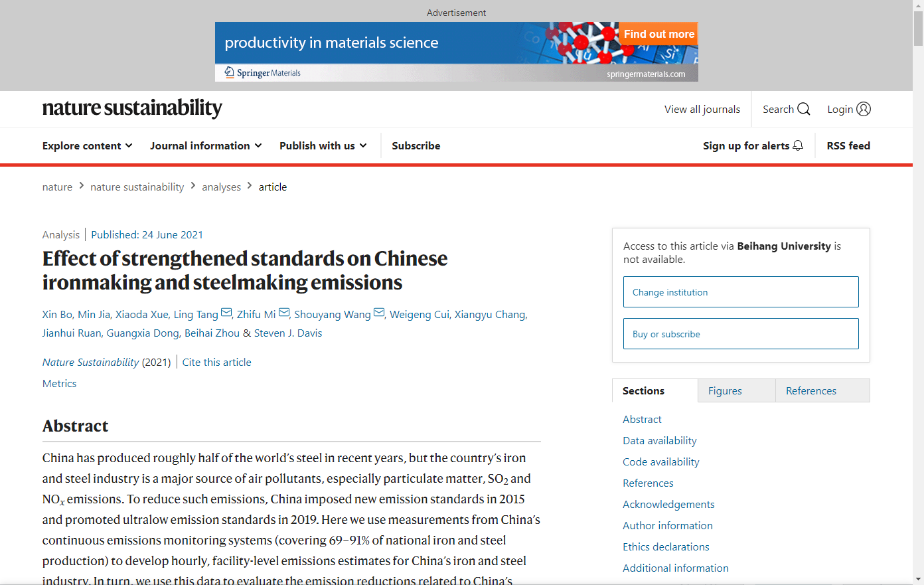
Task: Click the alerts bell icon
Action: tap(798, 145)
